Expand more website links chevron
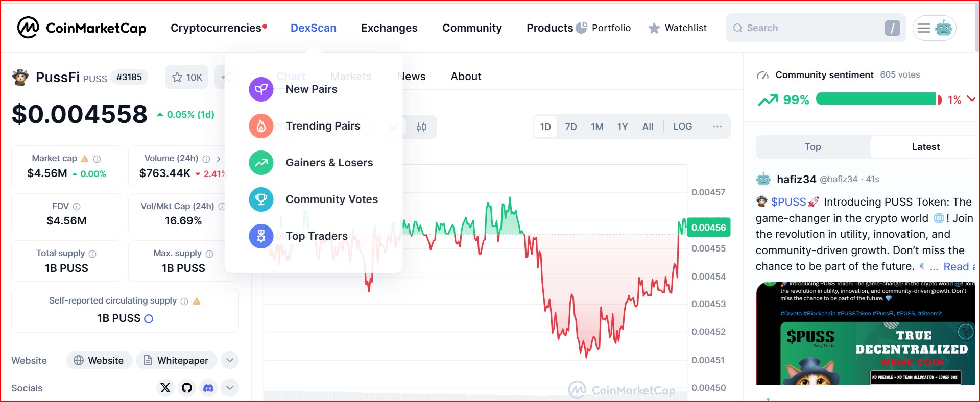Viewport: 980px width, 402px height. (230, 360)
